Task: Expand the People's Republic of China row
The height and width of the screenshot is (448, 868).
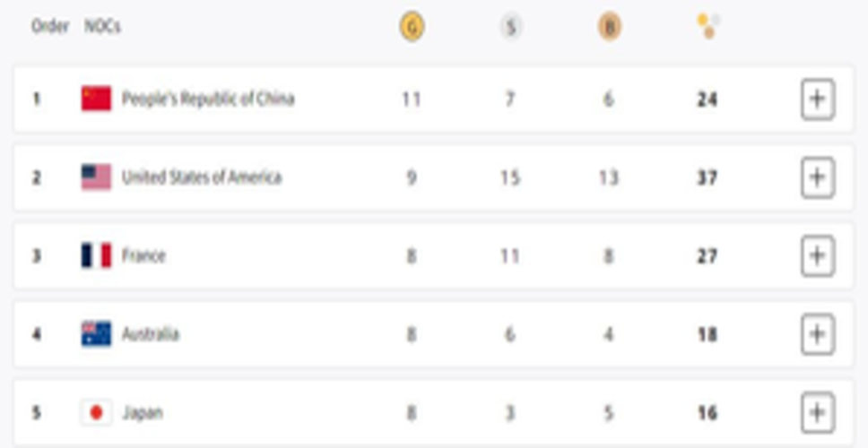Action: [818, 99]
